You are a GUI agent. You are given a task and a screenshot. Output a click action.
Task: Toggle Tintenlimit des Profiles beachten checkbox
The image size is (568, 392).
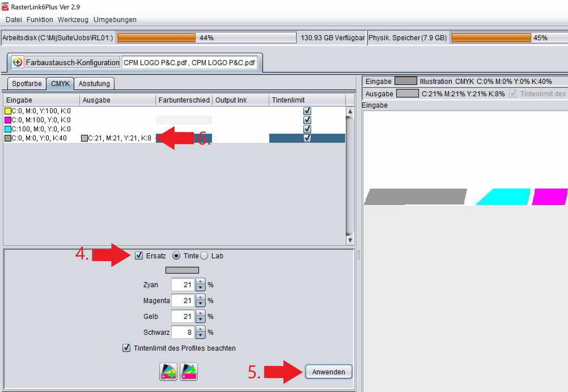[x=126, y=348]
